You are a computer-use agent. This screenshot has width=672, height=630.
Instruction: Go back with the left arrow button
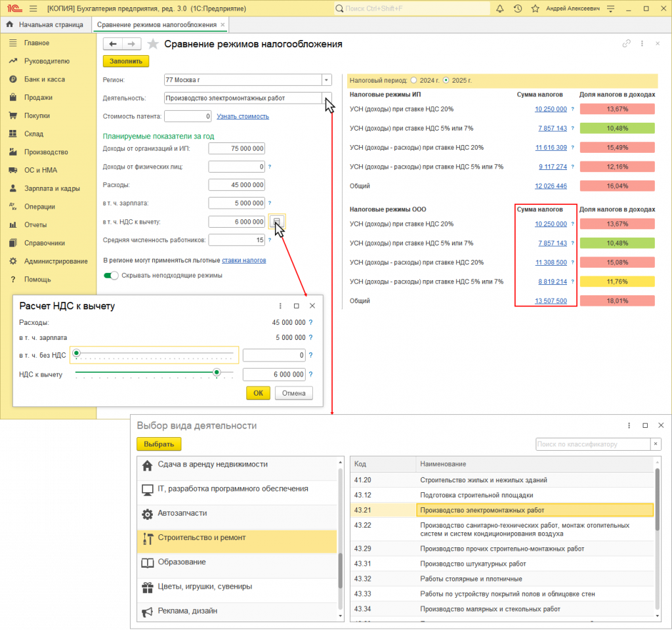pos(113,44)
